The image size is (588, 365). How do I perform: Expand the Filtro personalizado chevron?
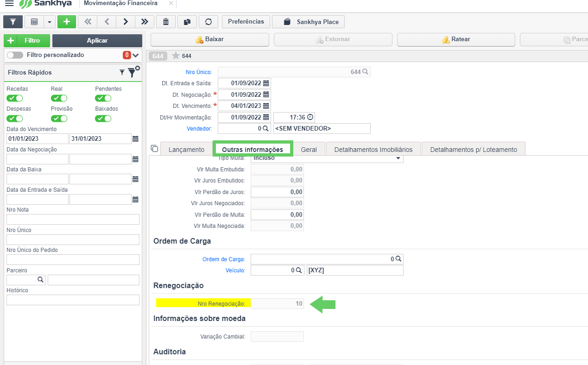click(136, 55)
